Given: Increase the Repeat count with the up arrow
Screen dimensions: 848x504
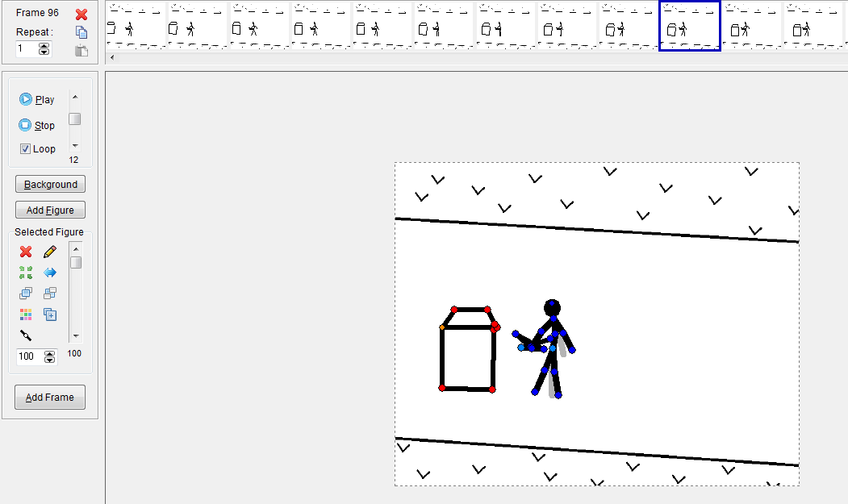Looking at the screenshot, I should coord(44,45).
